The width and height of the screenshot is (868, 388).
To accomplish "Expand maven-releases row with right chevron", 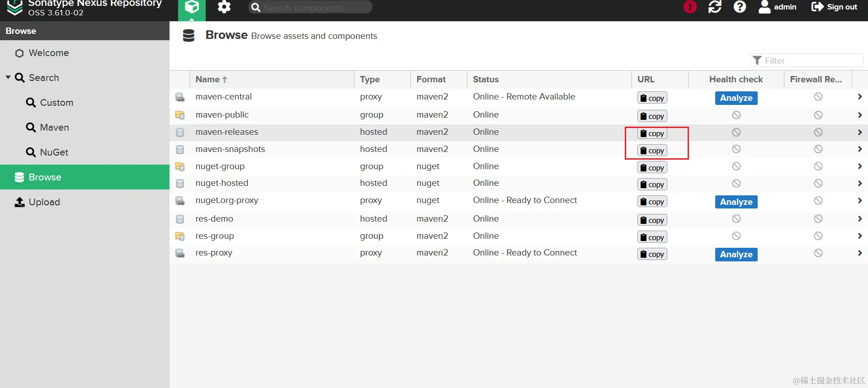I will click(x=859, y=132).
